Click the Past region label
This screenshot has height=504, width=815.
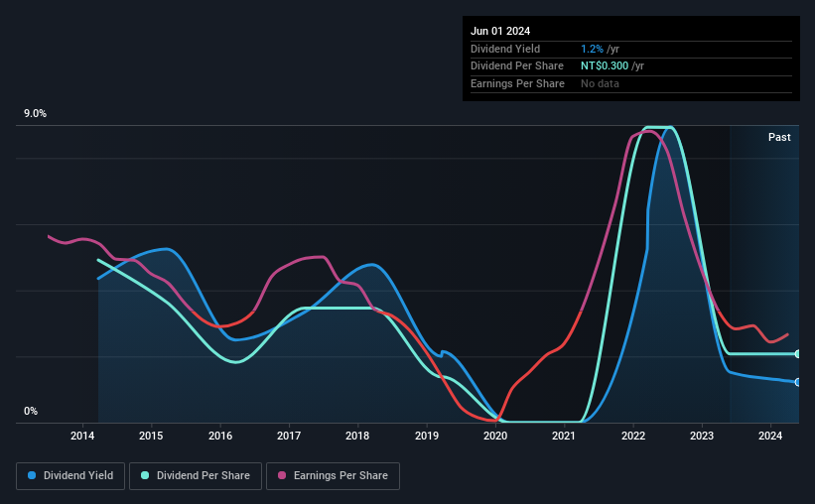[x=779, y=137]
